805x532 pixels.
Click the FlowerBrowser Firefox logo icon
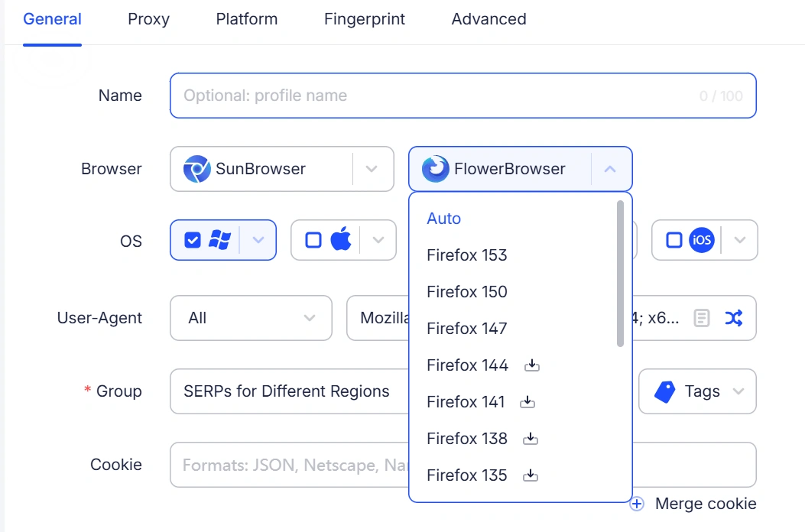[x=435, y=169]
